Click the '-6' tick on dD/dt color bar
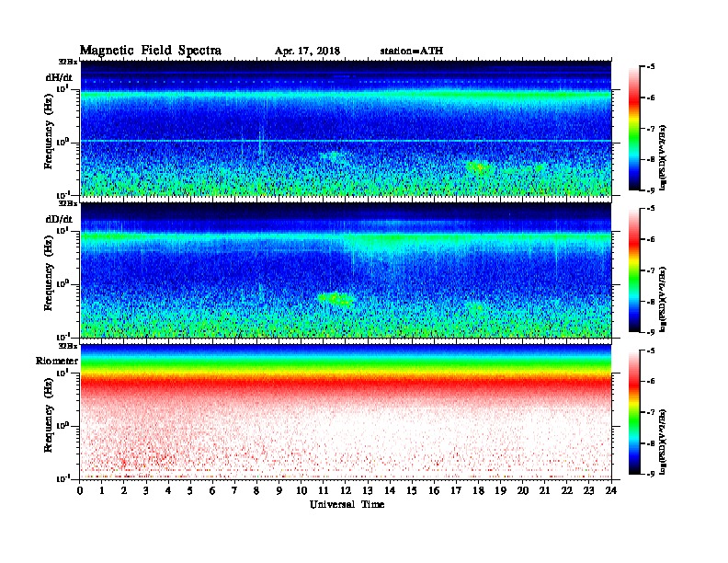The width and height of the screenshot is (728, 563). (652, 240)
